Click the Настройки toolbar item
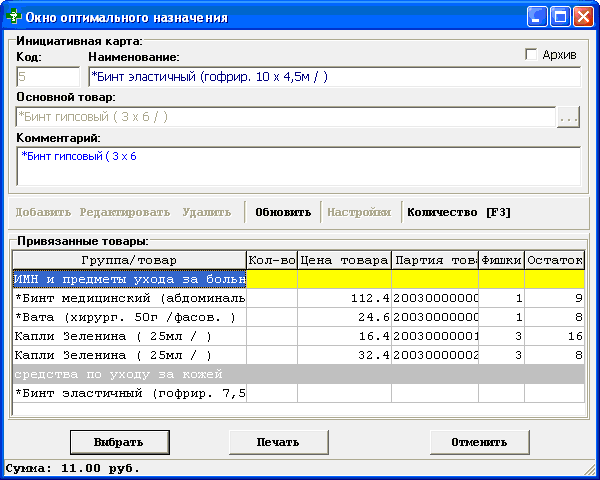The height and width of the screenshot is (480, 600). click(x=359, y=212)
